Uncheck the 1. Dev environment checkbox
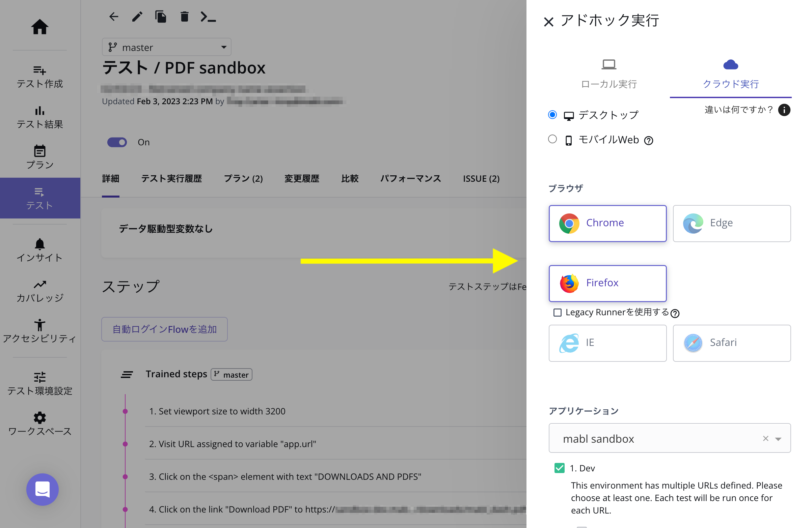The width and height of the screenshot is (812, 528). 559,468
